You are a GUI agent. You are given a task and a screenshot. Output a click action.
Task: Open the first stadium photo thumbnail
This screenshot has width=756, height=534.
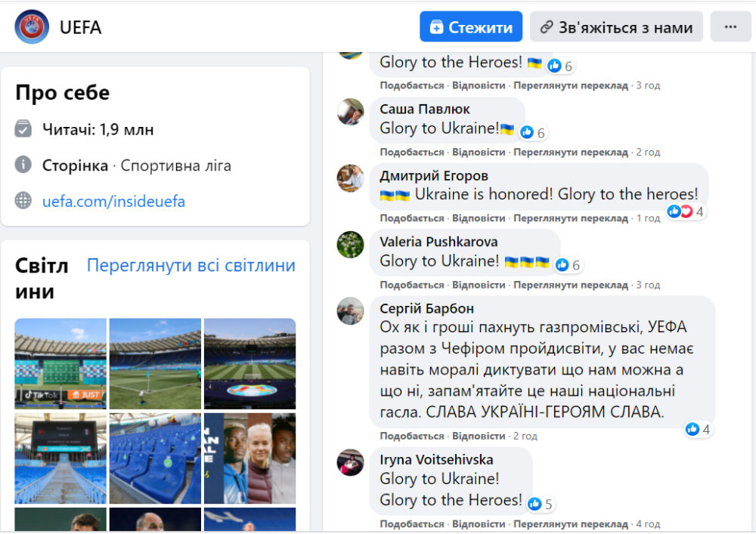tap(60, 363)
